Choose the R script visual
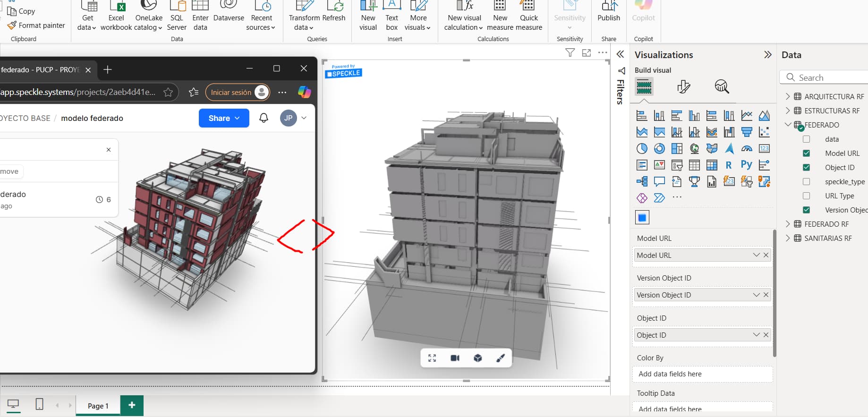868x417 pixels. [729, 165]
